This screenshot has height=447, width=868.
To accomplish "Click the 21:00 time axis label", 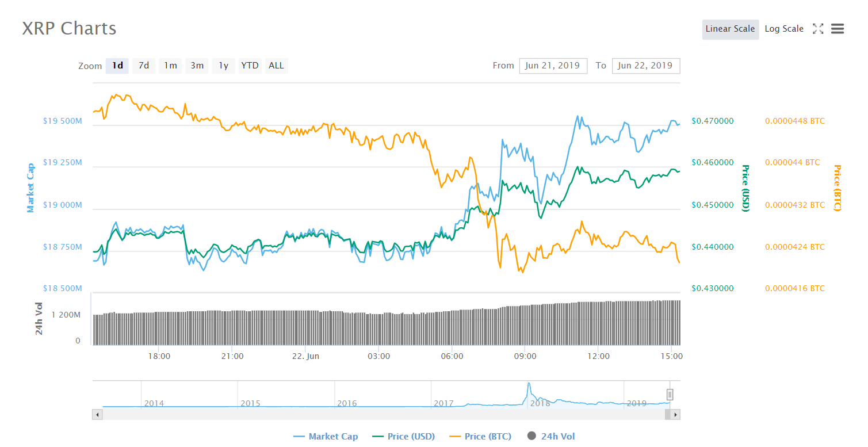I will (x=232, y=357).
